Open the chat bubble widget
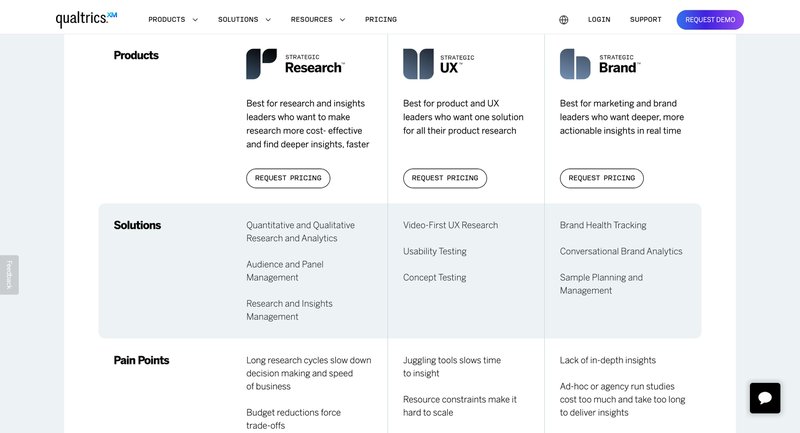The width and height of the screenshot is (800, 433). pos(765,398)
